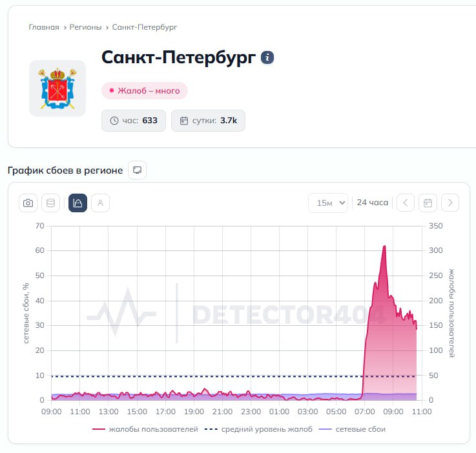Go to previous time period arrow
476x453 pixels.
(405, 203)
